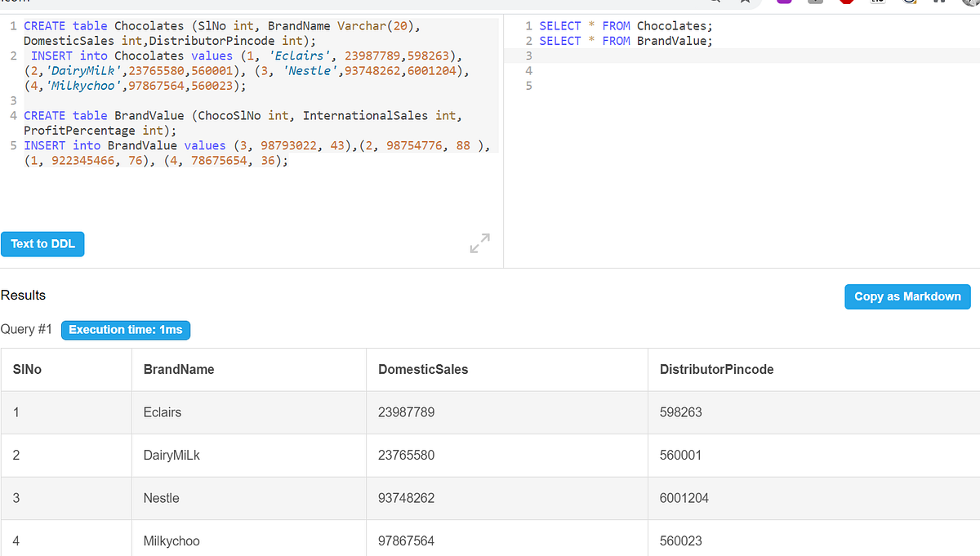Click the BrandName column header
This screenshot has width=980, height=556.
(x=179, y=369)
